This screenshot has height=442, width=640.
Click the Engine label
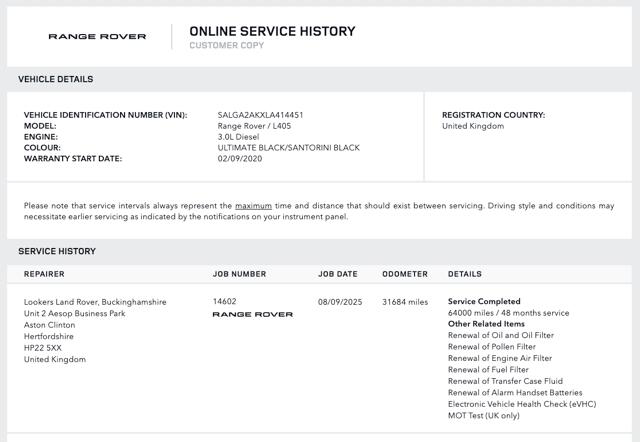click(x=41, y=137)
